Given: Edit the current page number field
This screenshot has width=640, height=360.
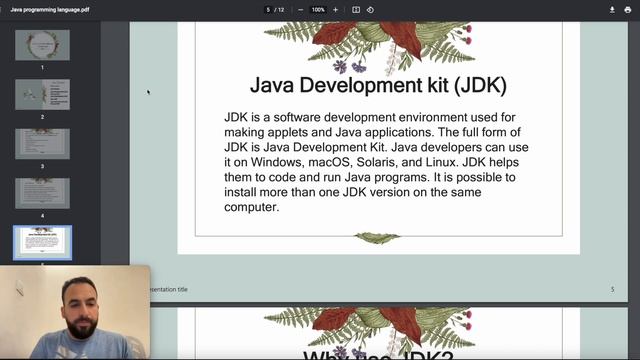Looking at the screenshot, I should (x=268, y=10).
